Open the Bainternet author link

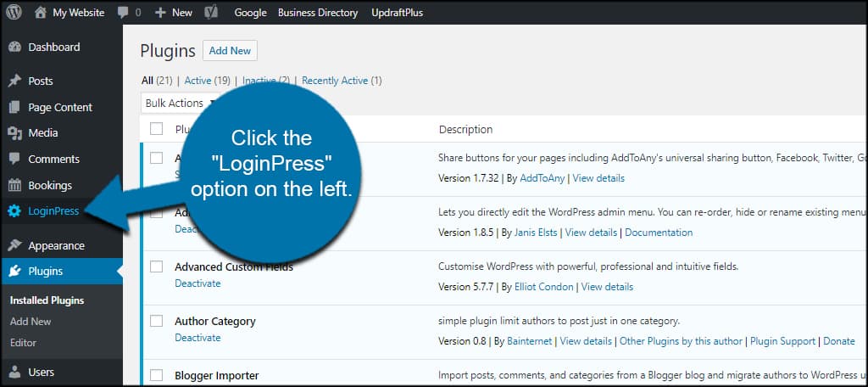531,341
